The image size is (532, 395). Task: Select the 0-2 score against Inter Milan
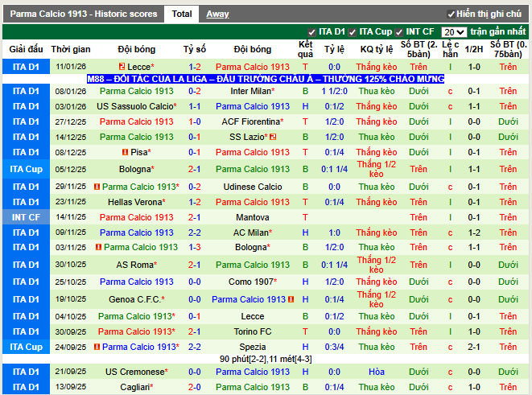click(x=195, y=91)
